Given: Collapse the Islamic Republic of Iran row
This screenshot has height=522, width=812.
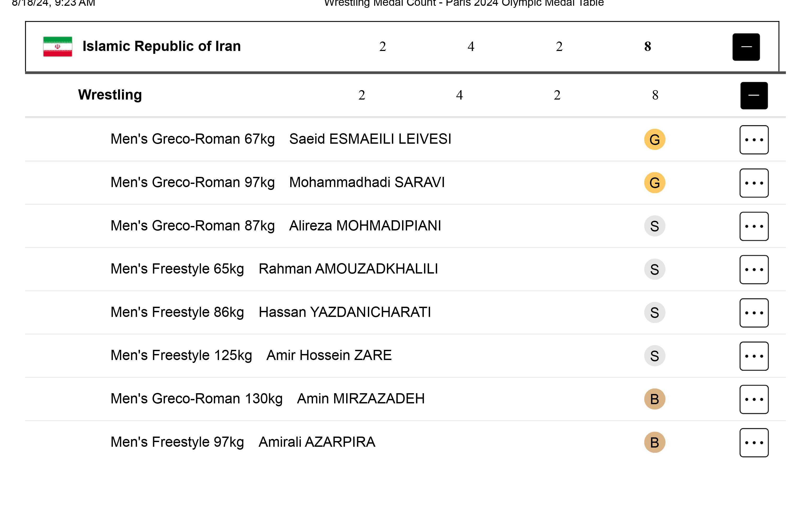Looking at the screenshot, I should (746, 47).
